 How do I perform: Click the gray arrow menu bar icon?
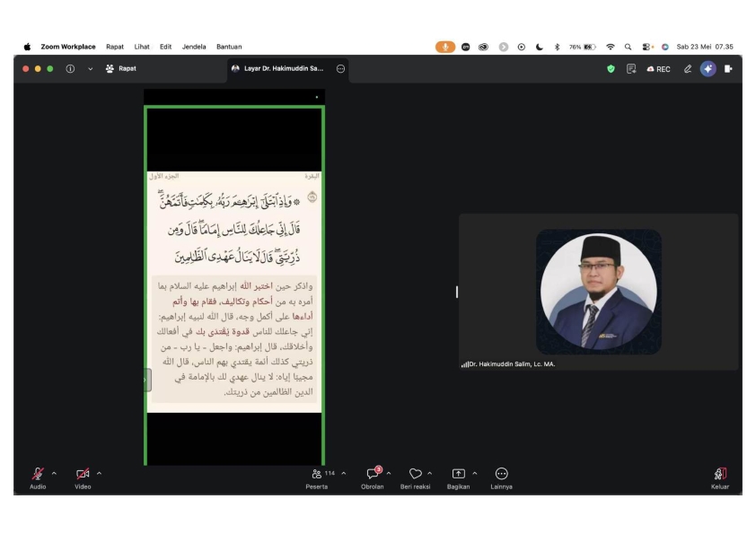504,47
